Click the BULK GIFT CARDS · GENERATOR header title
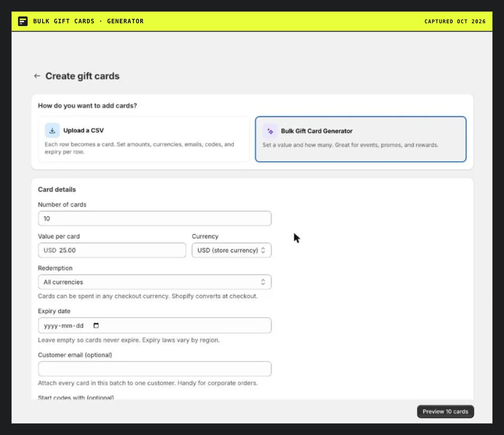Screen dimensions: 504x435 [89, 21]
